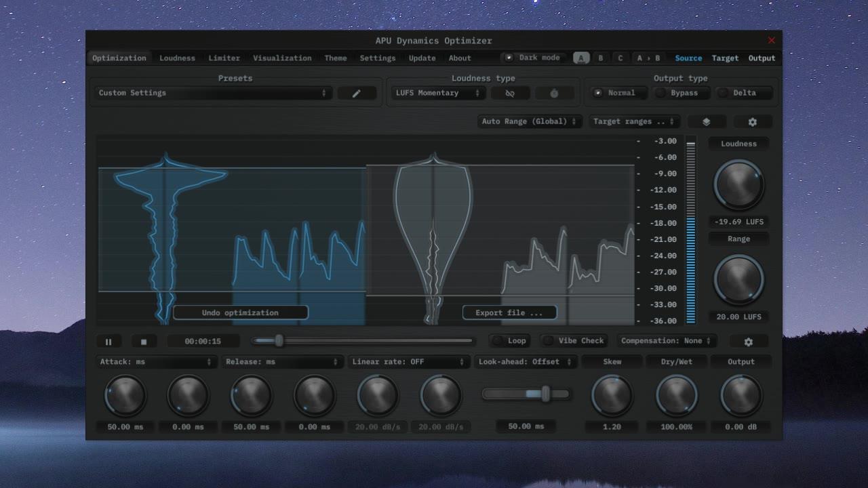Click the unlink loudness type icon

coord(510,94)
